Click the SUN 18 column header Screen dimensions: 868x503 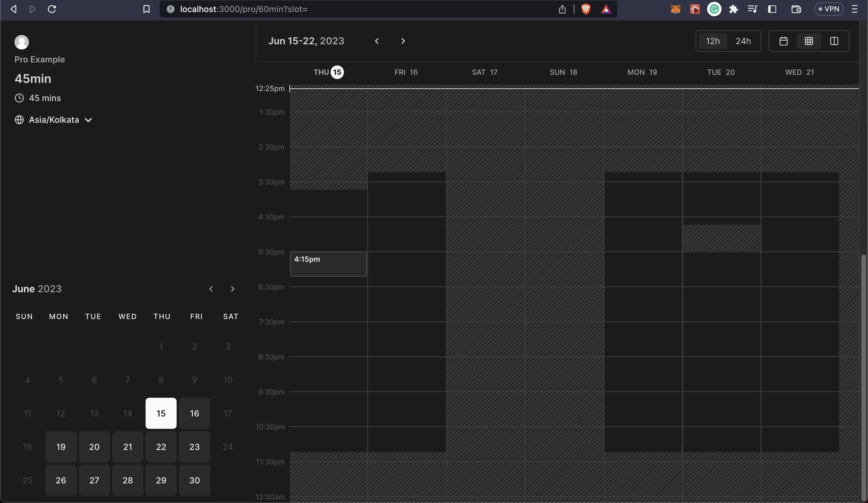coord(563,72)
